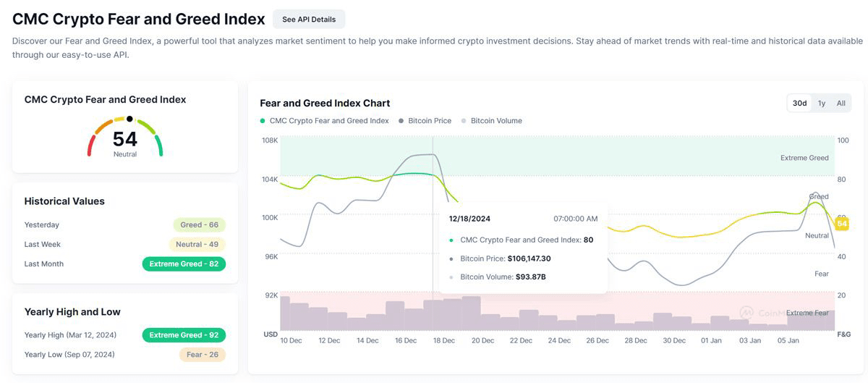Toggle Bitcoin Volume legend series
The image size is (868, 383).
pos(491,121)
